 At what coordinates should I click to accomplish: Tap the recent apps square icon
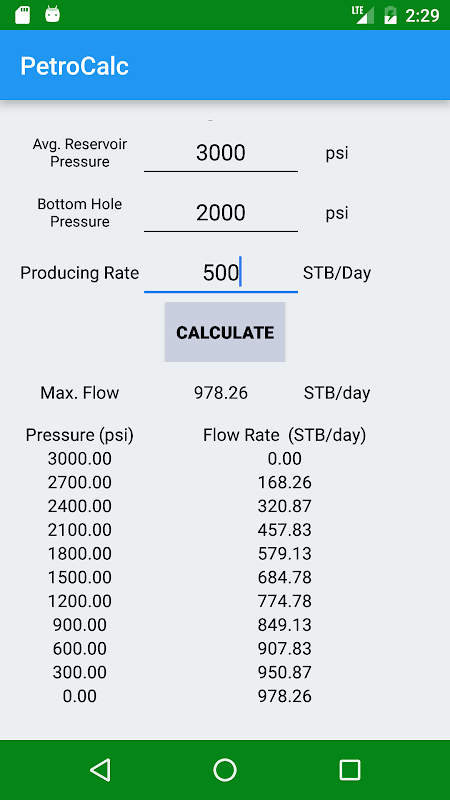click(x=350, y=769)
